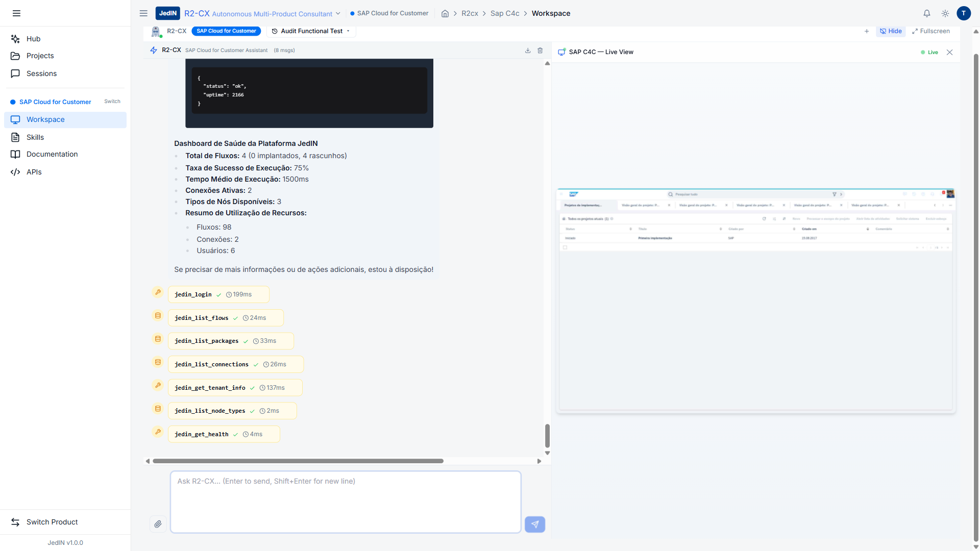
Task: Collapse the sidebar via hamburger menu
Action: pyautogui.click(x=16, y=13)
